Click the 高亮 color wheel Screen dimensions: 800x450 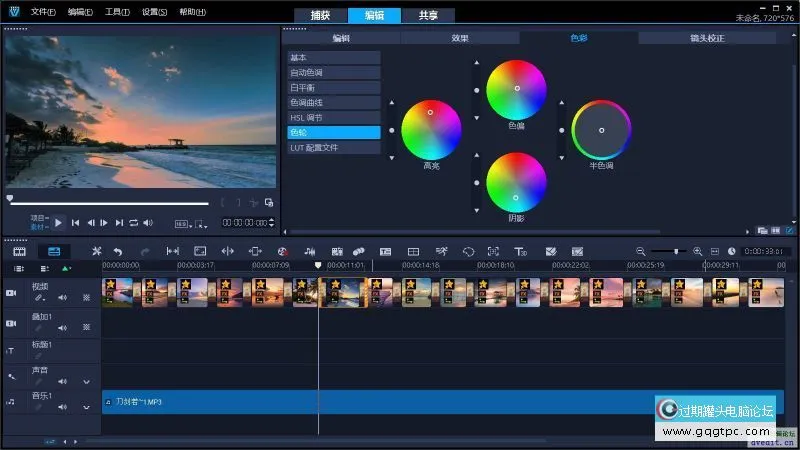point(431,129)
